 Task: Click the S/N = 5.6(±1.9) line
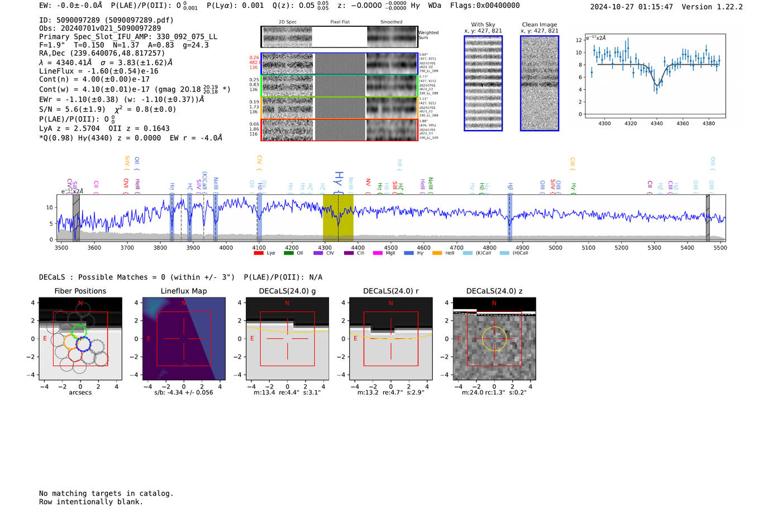[107, 109]
